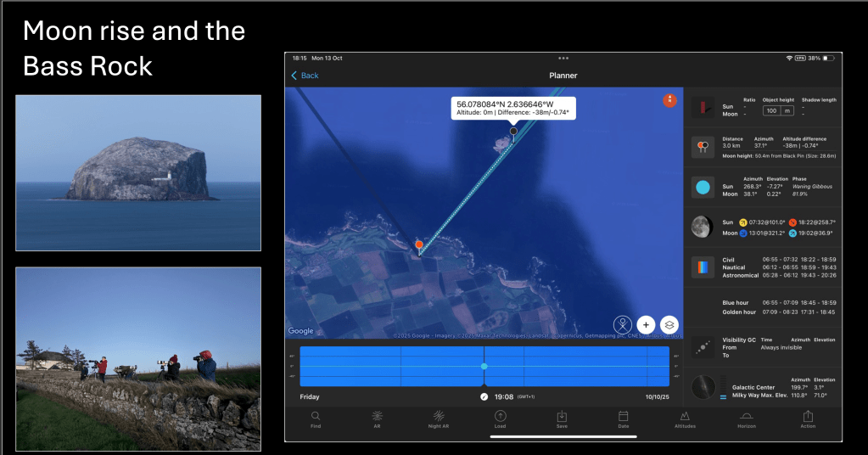Tap the Load plan icon
868x455 pixels.
pyautogui.click(x=500, y=419)
